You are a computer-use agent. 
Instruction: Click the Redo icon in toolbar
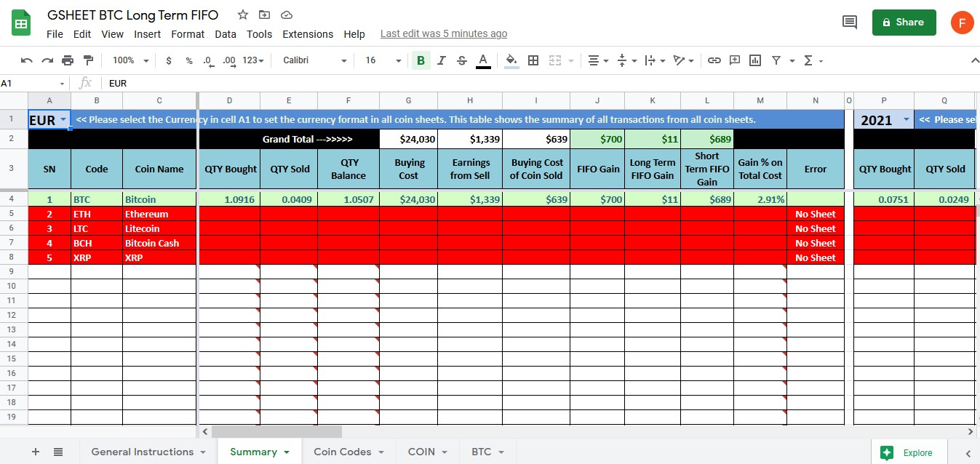[x=47, y=60]
